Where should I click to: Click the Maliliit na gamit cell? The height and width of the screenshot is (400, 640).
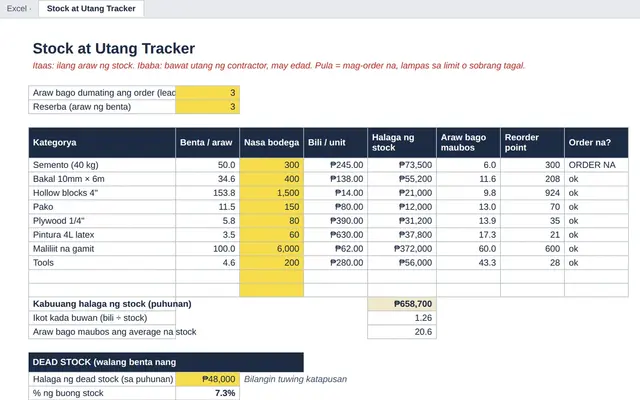tap(102, 249)
